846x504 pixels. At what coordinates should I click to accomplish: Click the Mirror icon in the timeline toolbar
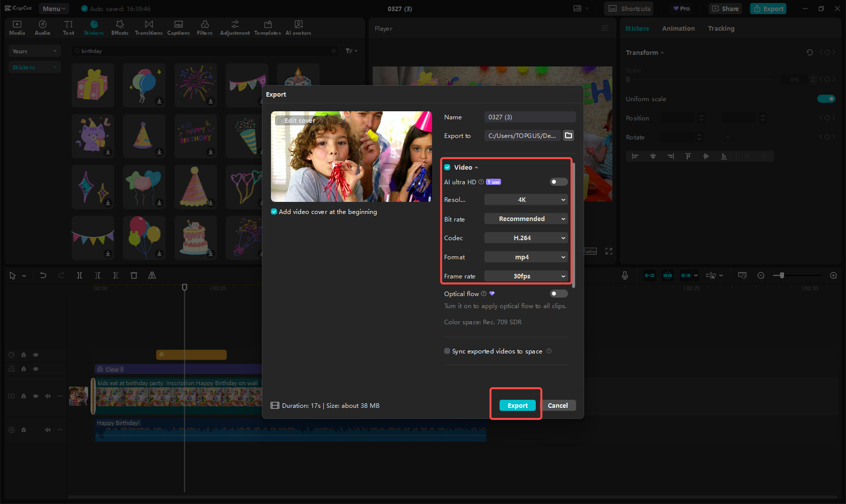click(152, 275)
